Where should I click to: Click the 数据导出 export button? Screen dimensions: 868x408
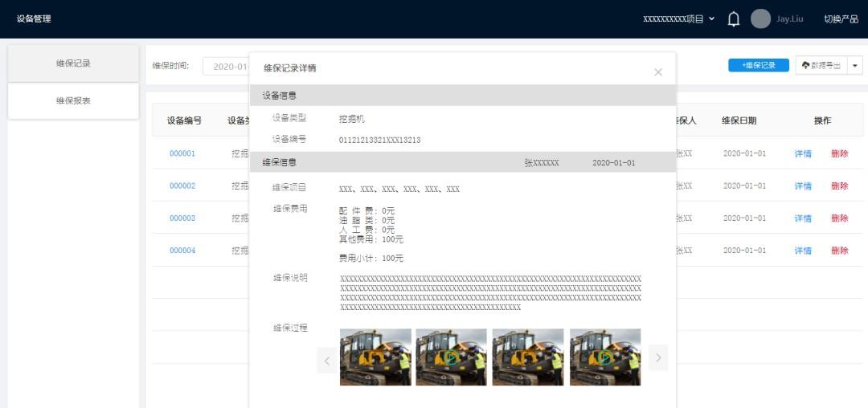820,66
